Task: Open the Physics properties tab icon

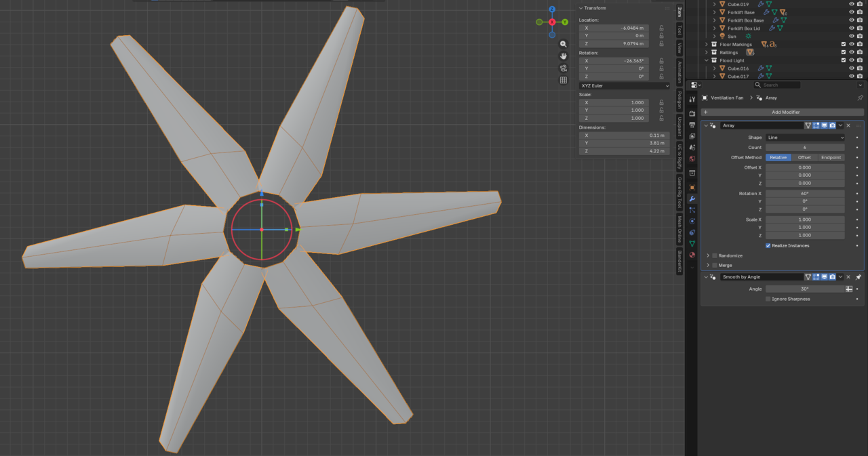Action: tap(692, 221)
